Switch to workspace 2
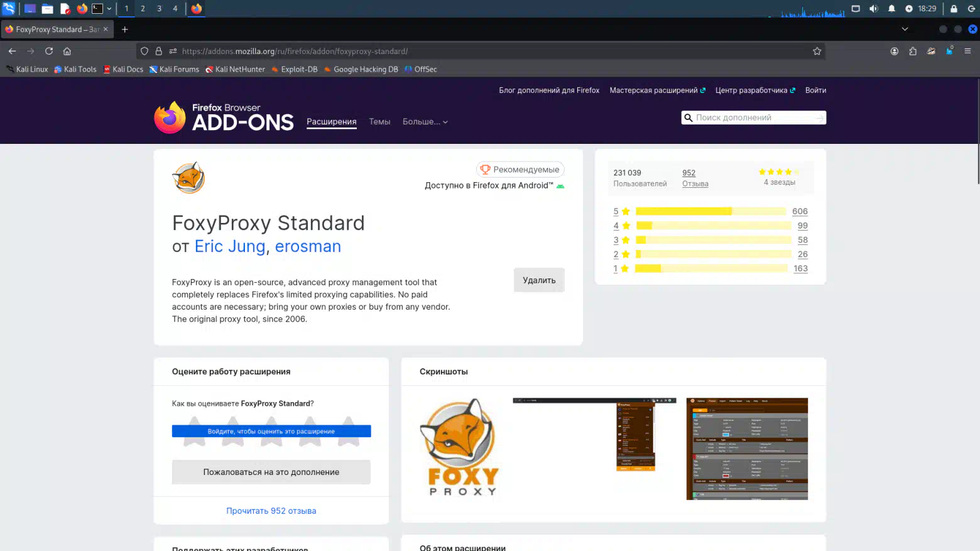980x551 pixels. point(143,8)
